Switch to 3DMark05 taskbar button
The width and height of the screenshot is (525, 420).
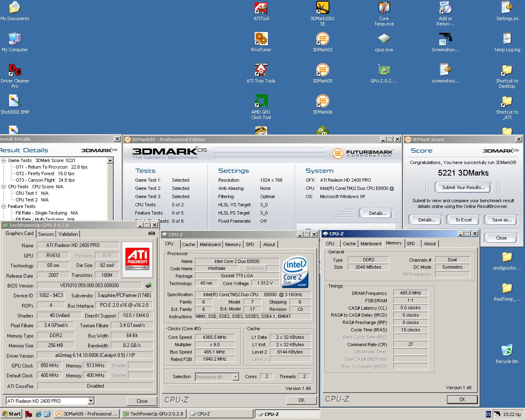[x=87, y=414]
